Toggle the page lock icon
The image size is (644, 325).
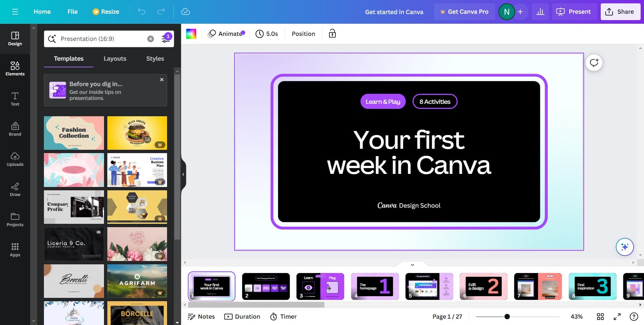332,34
